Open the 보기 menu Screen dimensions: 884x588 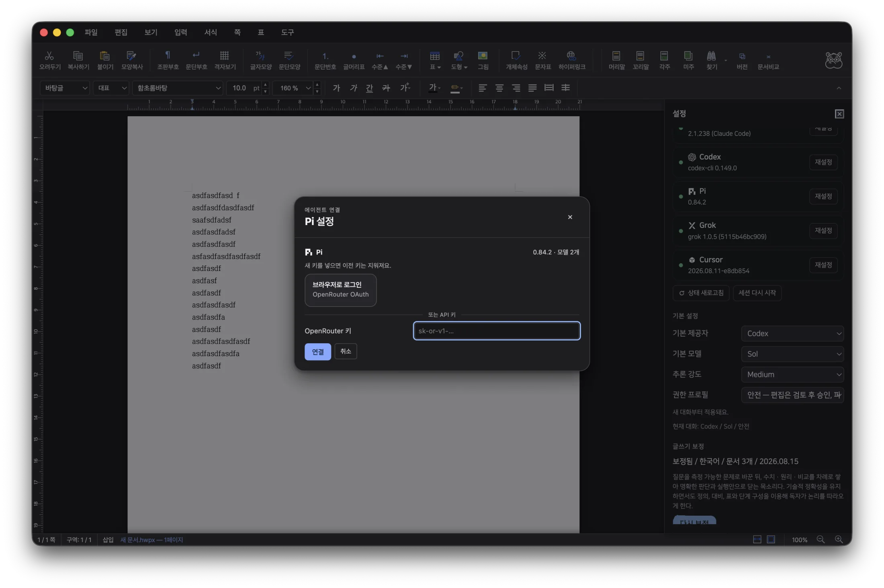151,32
